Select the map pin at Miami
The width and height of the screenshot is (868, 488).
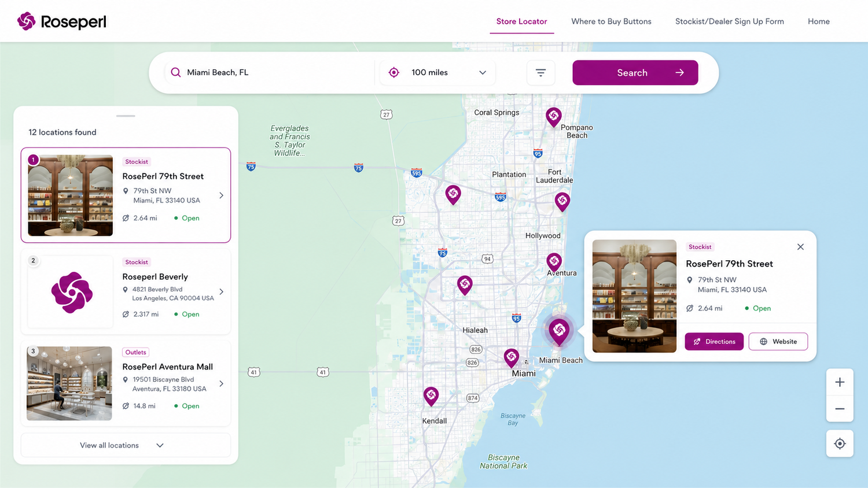click(512, 358)
